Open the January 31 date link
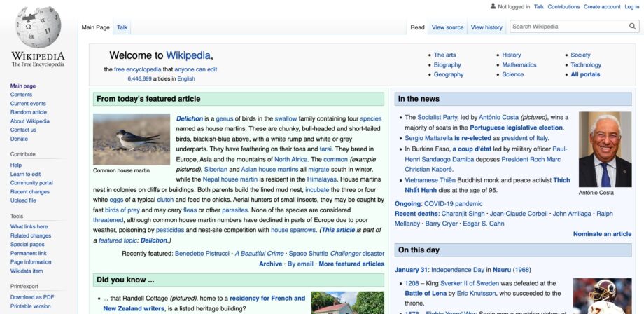 click(411, 270)
